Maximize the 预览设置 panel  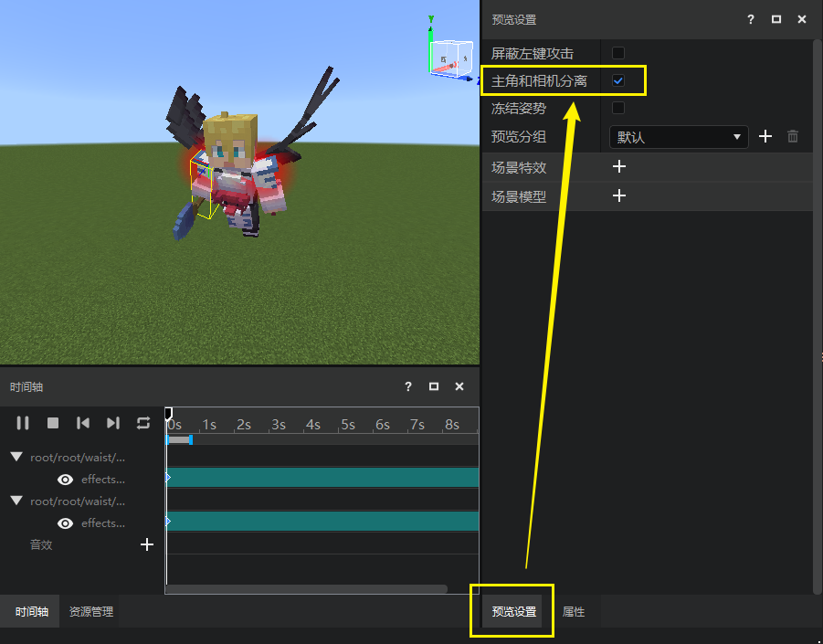[776, 19]
